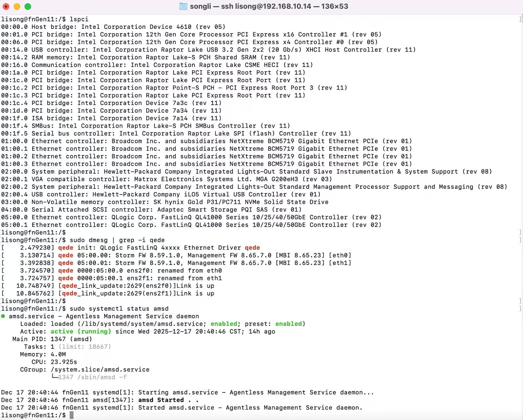Click the '10.748749' dmesg timestamp
Image resolution: width=523 pixels, height=420 pixels.
point(33,286)
